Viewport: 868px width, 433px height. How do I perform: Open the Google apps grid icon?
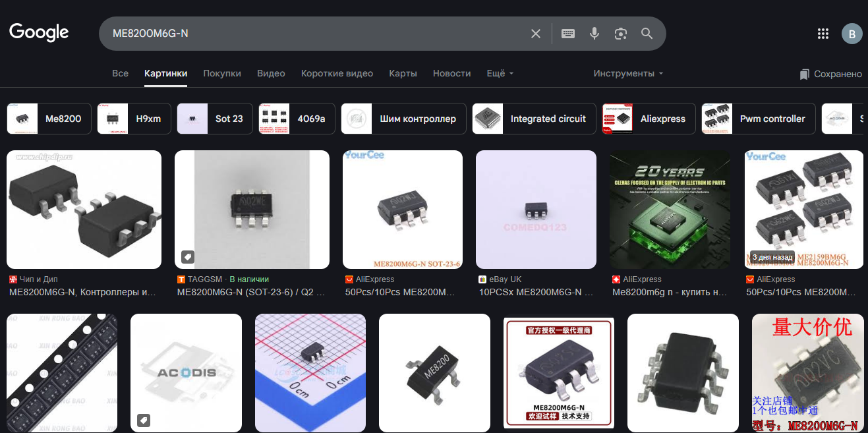(823, 34)
